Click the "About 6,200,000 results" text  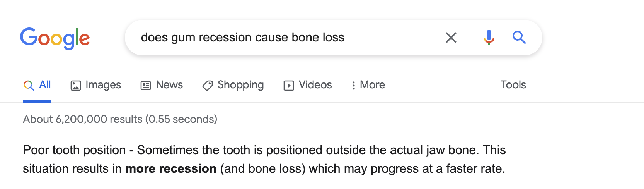click(120, 119)
